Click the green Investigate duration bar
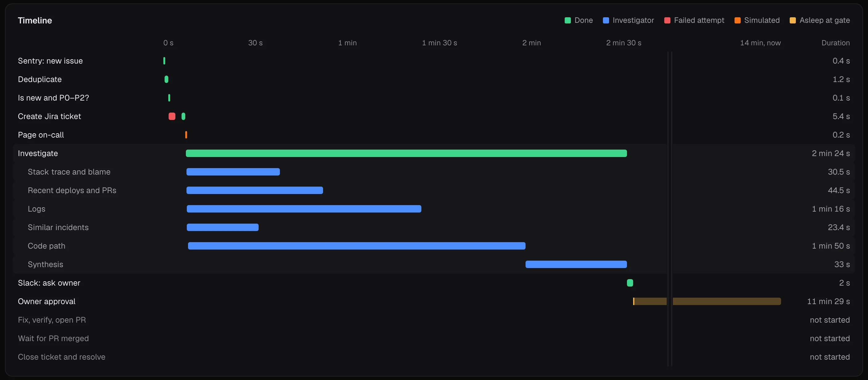 [x=406, y=153]
